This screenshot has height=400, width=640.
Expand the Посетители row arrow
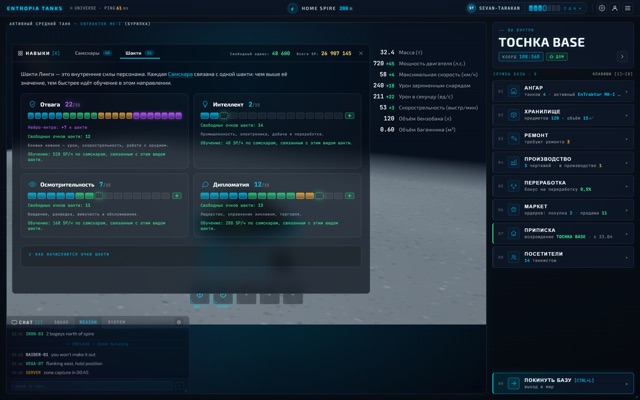point(627,257)
